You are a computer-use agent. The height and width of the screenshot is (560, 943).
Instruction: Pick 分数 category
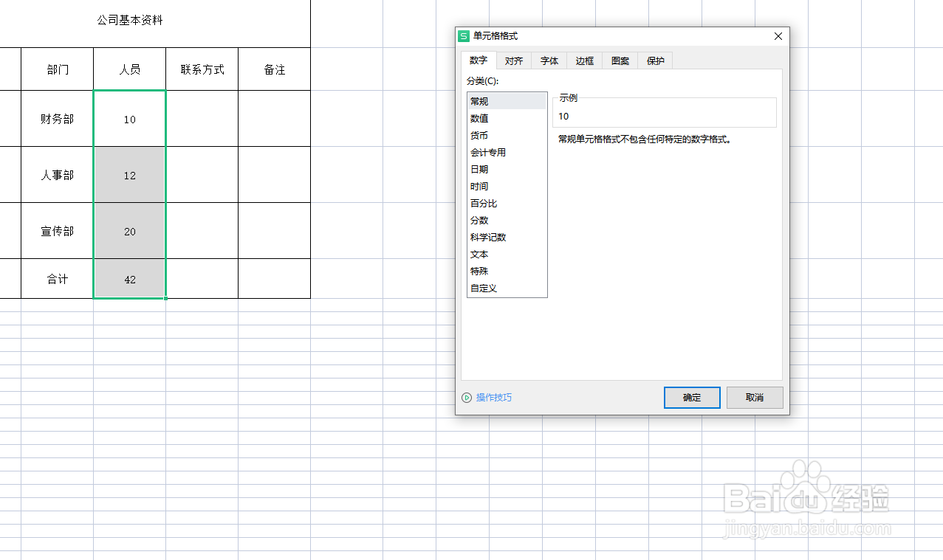pos(507,220)
